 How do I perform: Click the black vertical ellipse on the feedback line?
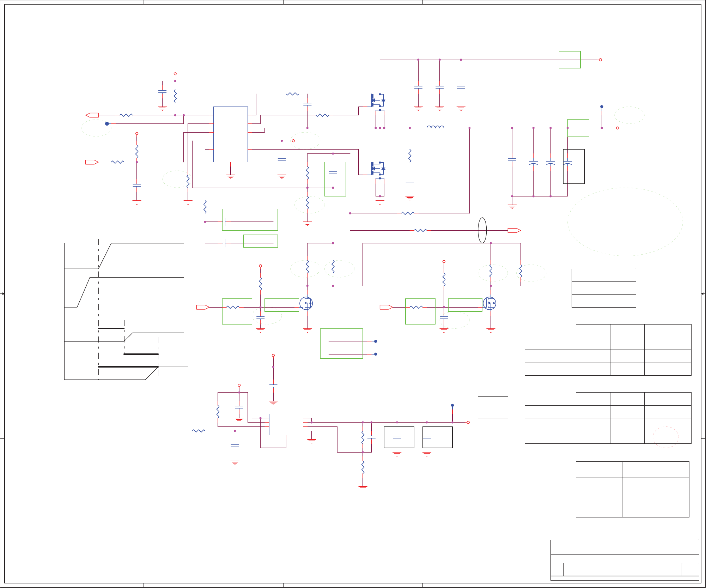[x=482, y=230]
